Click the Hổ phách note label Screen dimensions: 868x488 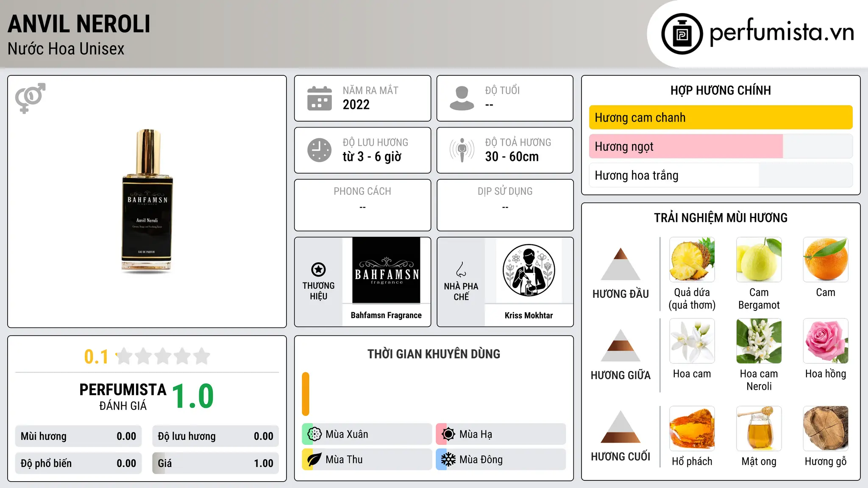pos(692,461)
